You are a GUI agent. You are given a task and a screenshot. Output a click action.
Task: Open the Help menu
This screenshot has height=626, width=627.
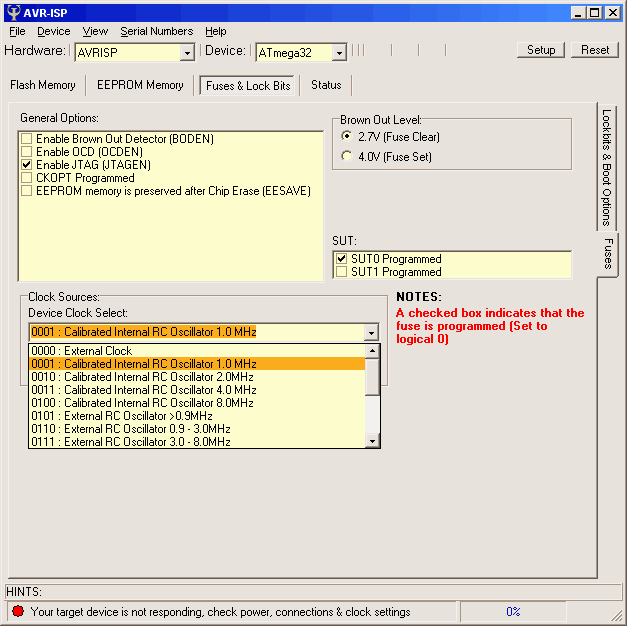216,31
